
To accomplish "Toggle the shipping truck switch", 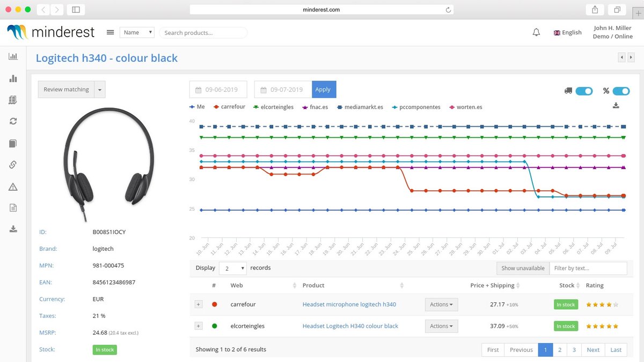I will (584, 91).
